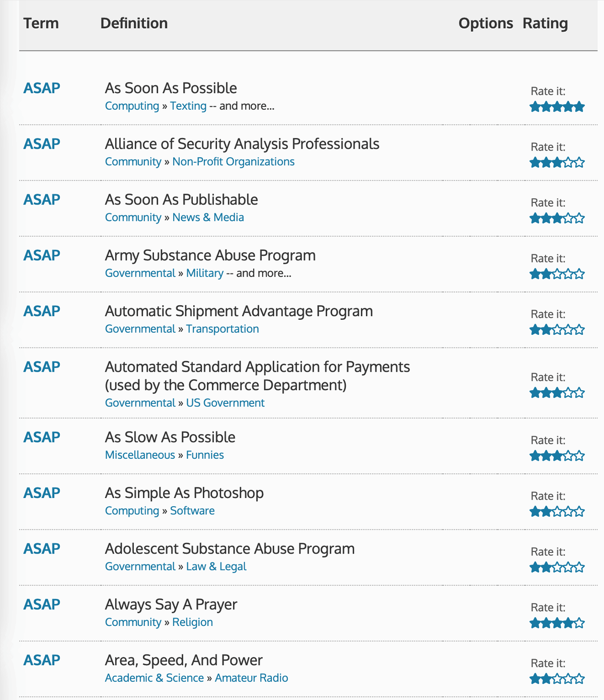Rate Always Say A Prayer with stars
Screen dimensions: 604x700
pyautogui.click(x=557, y=623)
